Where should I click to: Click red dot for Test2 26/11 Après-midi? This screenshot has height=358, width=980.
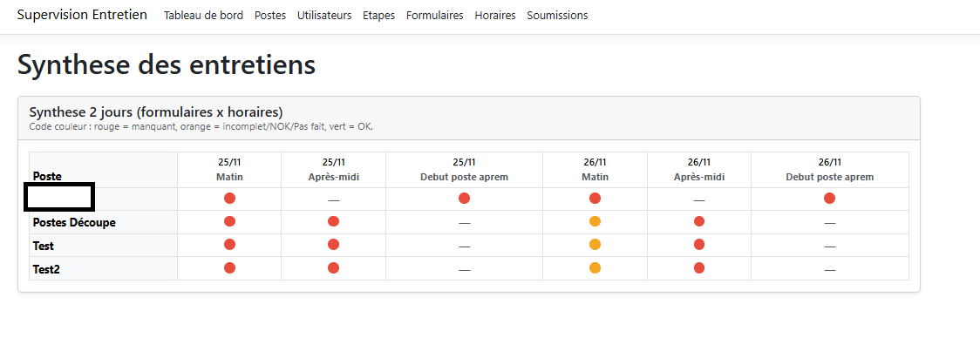coord(698,268)
